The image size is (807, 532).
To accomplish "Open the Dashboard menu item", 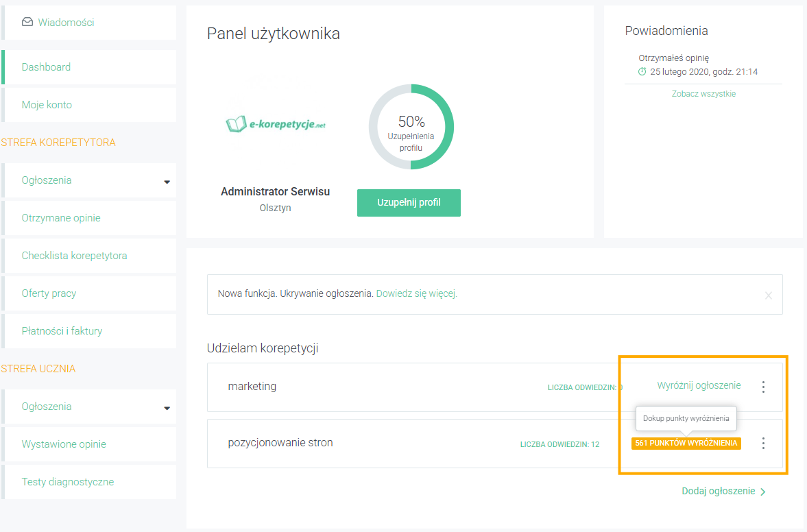I will (90, 67).
